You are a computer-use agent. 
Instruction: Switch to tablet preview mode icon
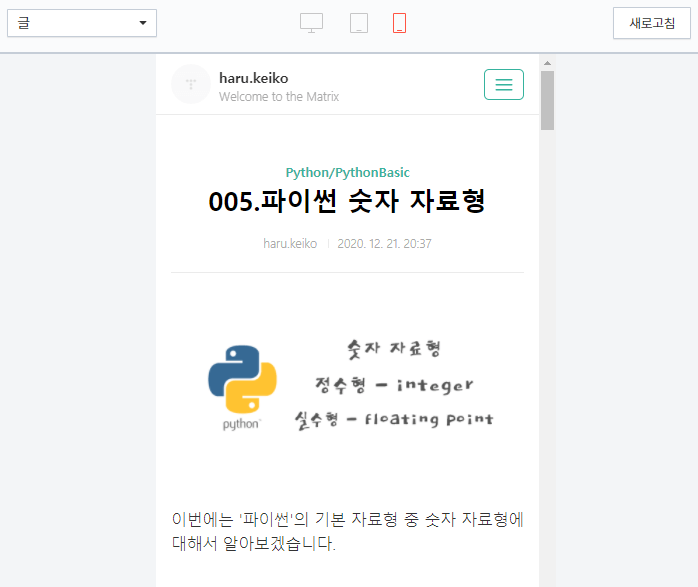tap(359, 23)
